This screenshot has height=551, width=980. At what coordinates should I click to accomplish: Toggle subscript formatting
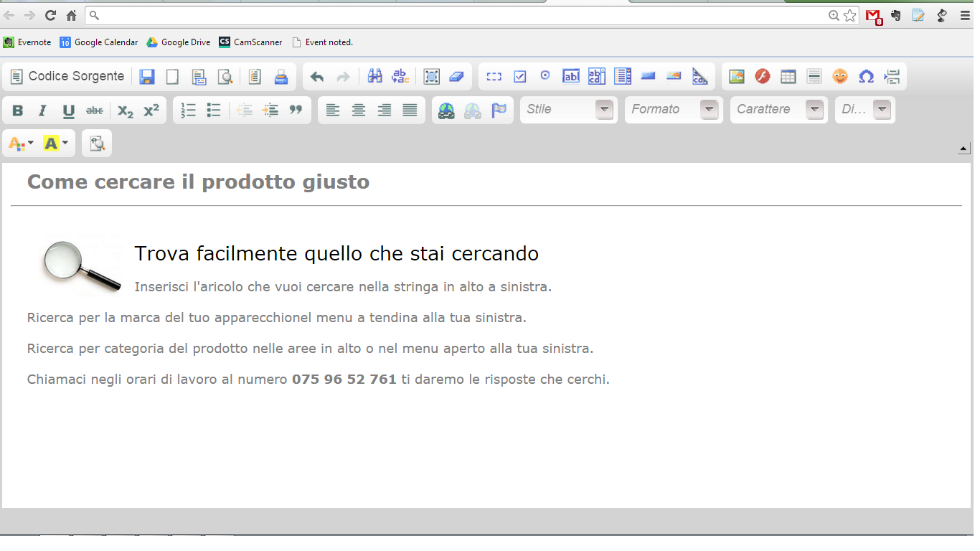tap(126, 110)
